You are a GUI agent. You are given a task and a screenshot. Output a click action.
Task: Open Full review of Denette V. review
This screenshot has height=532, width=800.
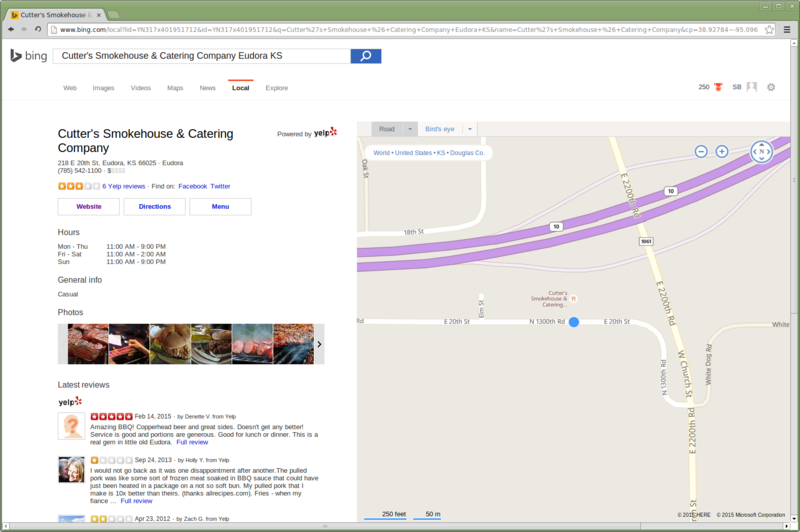(x=192, y=442)
